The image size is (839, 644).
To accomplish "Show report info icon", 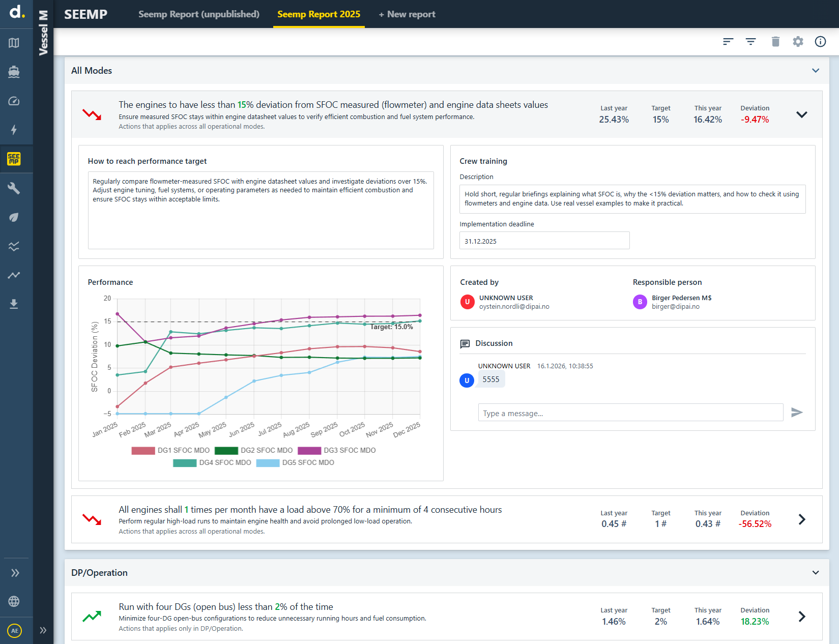I will click(x=820, y=42).
